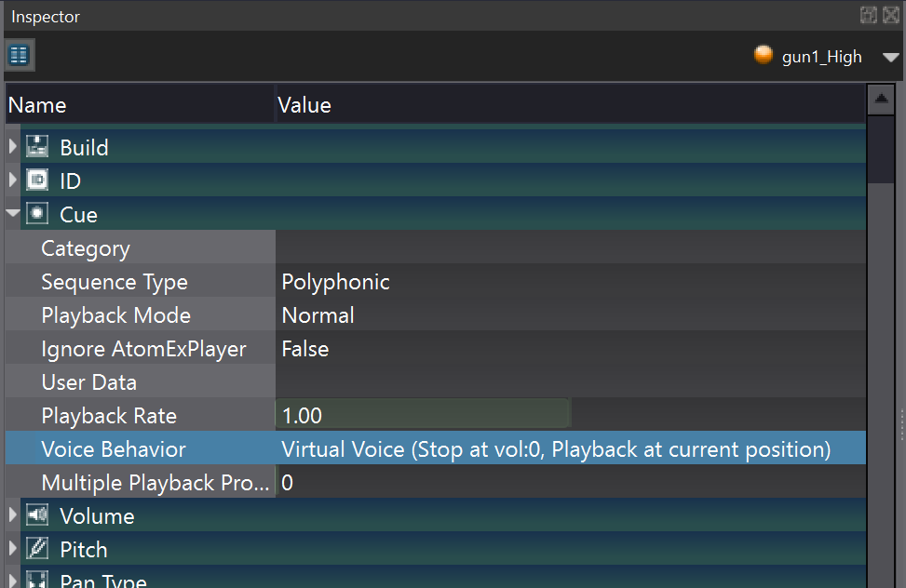
Task: Adjust the Playback Rate 1.00 slider
Action: tap(423, 415)
